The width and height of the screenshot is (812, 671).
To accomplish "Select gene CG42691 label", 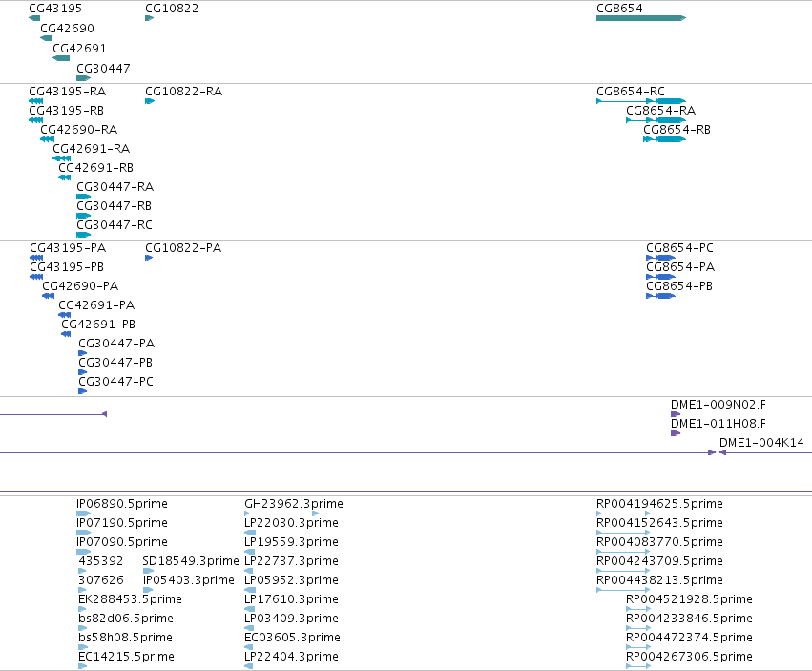I will pyautogui.click(x=80, y=49).
